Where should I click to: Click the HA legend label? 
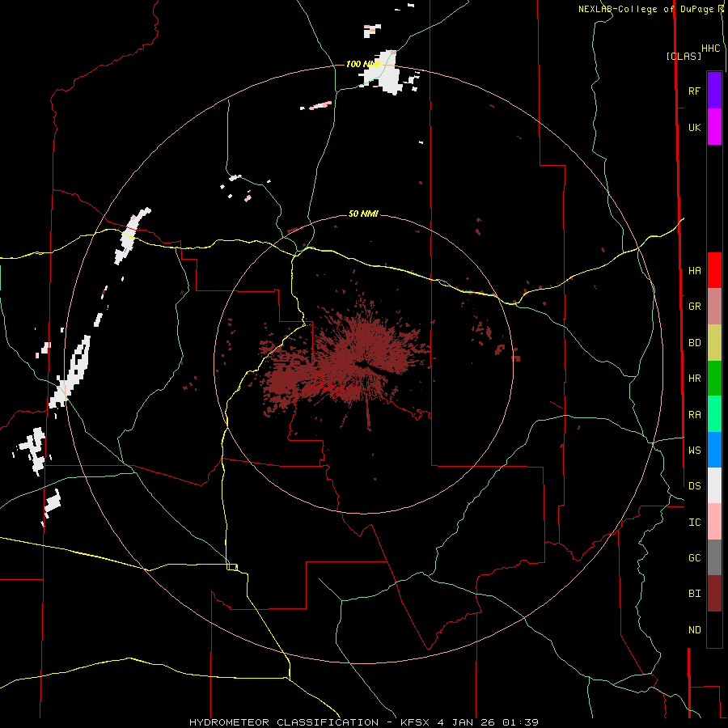click(694, 270)
